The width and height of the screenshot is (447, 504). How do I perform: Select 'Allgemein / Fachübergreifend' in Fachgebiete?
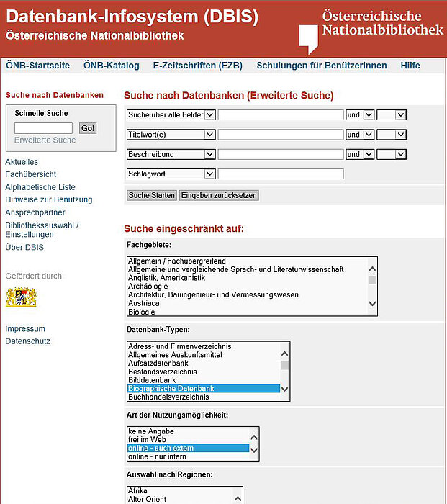pos(247,261)
